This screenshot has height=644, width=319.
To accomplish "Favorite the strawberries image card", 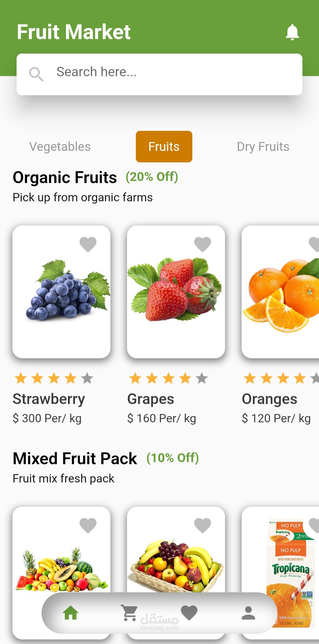I will coord(203,244).
